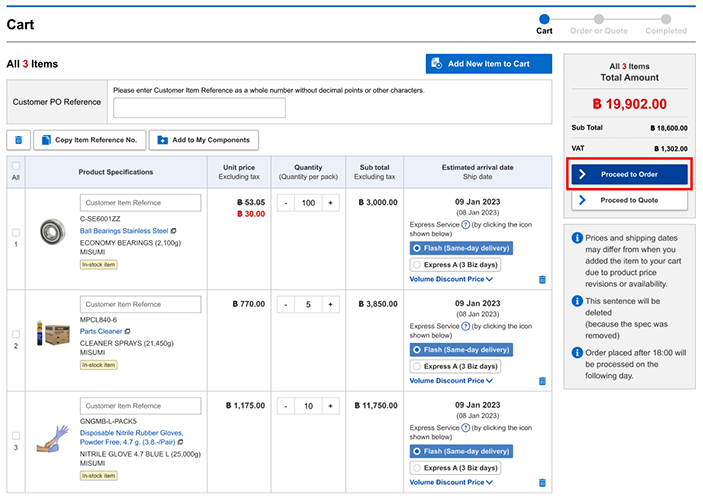Choose Express A (3 Biz days) for Parts Cleaner
The height and width of the screenshot is (500, 703).
(417, 366)
